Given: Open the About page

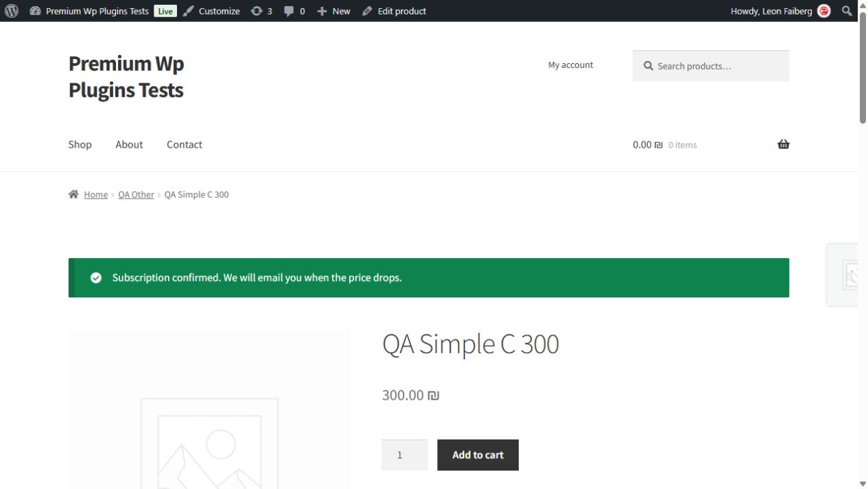Looking at the screenshot, I should point(129,144).
